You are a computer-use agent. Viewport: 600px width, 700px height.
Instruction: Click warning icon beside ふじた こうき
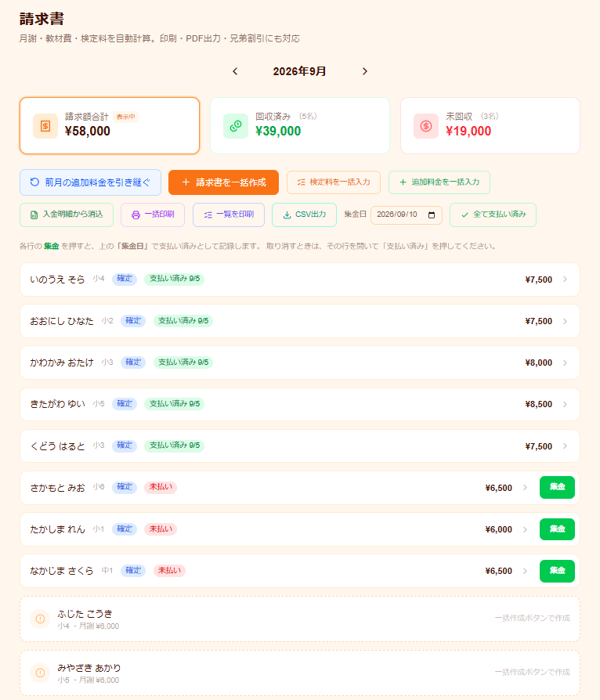point(40,619)
